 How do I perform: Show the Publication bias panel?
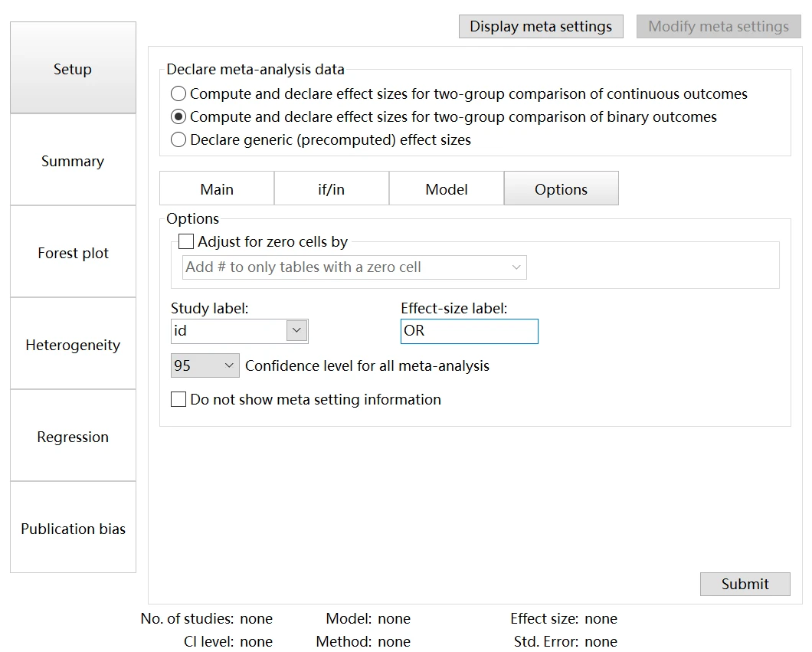(x=73, y=529)
